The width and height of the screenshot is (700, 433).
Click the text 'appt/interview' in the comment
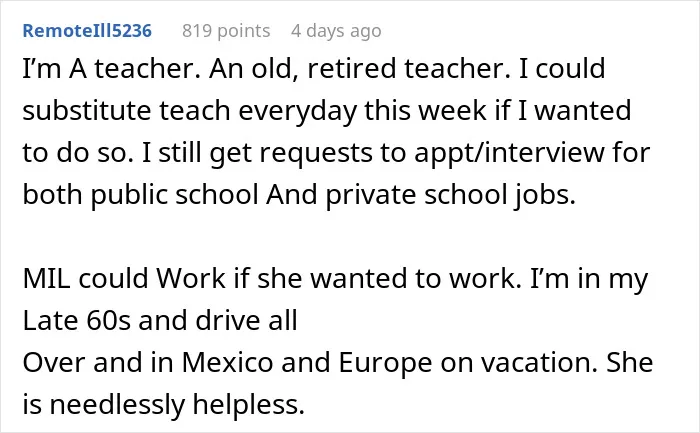pos(509,154)
